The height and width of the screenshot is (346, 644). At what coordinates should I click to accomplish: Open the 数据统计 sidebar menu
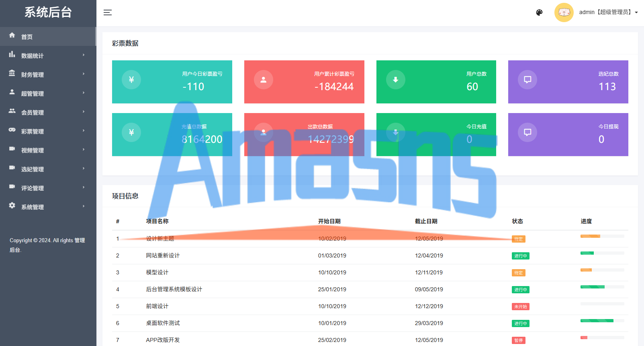point(48,56)
